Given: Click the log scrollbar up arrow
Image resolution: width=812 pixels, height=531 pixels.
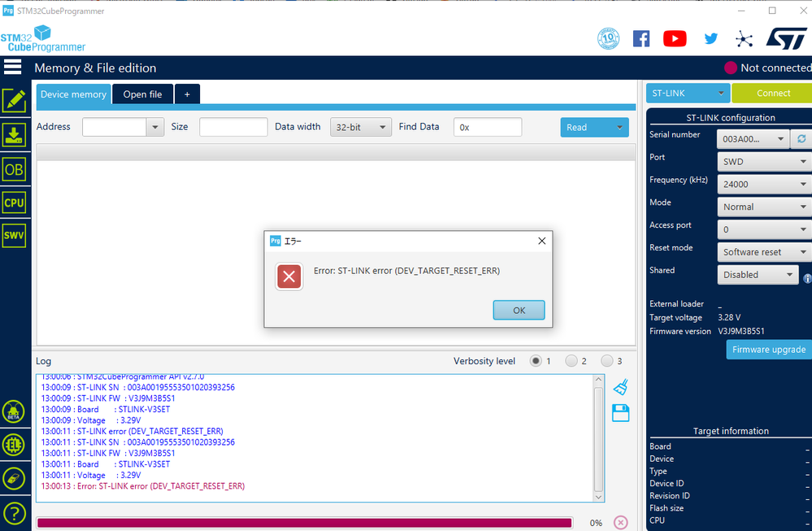Looking at the screenshot, I should click(x=598, y=380).
